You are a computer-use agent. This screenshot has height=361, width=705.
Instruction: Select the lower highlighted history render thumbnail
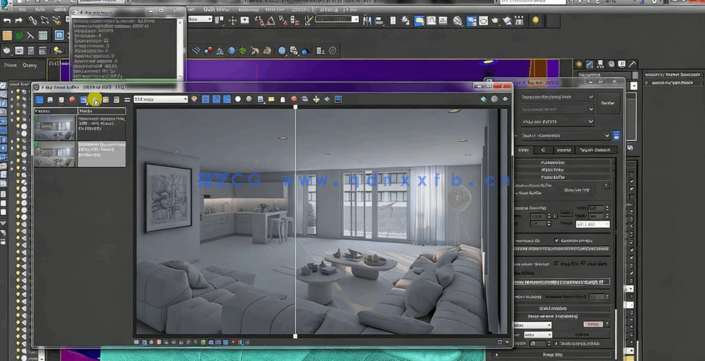pos(55,154)
